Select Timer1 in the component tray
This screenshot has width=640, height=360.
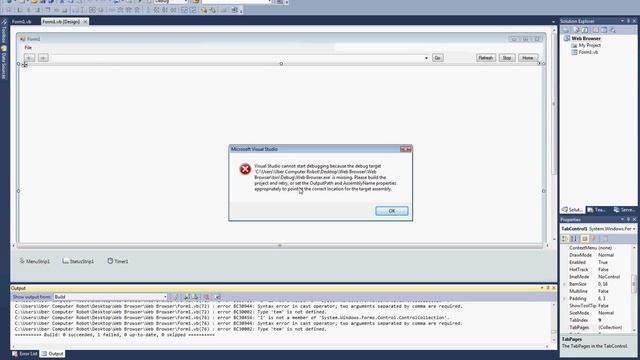point(118,261)
